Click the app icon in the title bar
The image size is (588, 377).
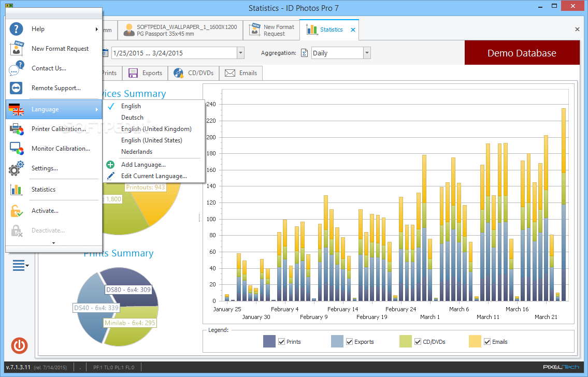[x=9, y=6]
